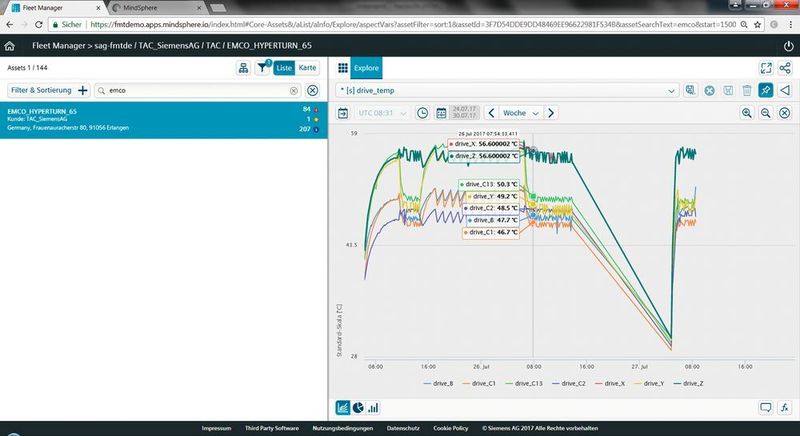Zoom out on the chart
800x436 pixels.
[x=766, y=113]
